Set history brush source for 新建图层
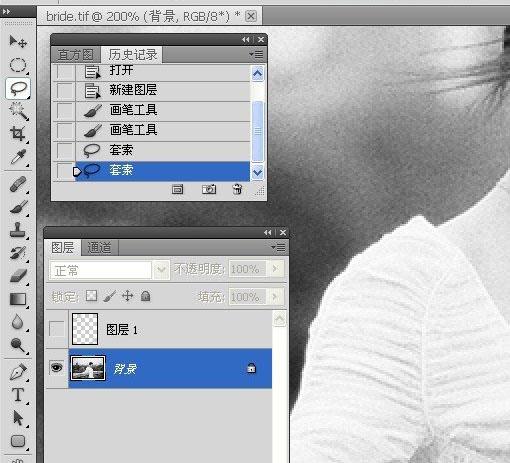Viewport: 510px width, 463px height. coord(64,90)
